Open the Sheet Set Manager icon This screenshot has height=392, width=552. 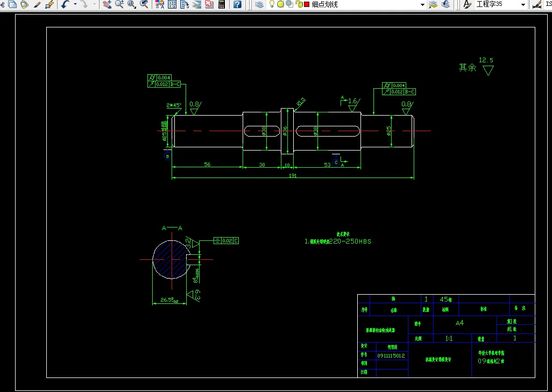197,4
